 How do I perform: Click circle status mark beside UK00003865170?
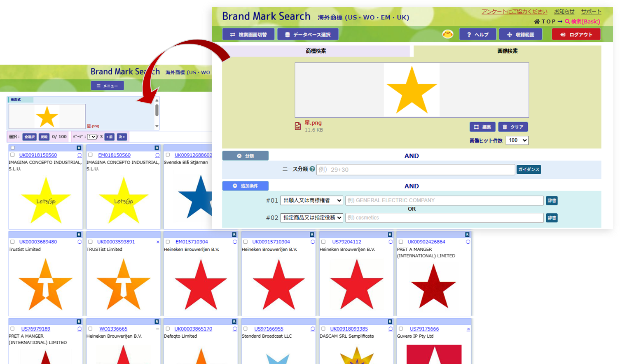(x=235, y=329)
